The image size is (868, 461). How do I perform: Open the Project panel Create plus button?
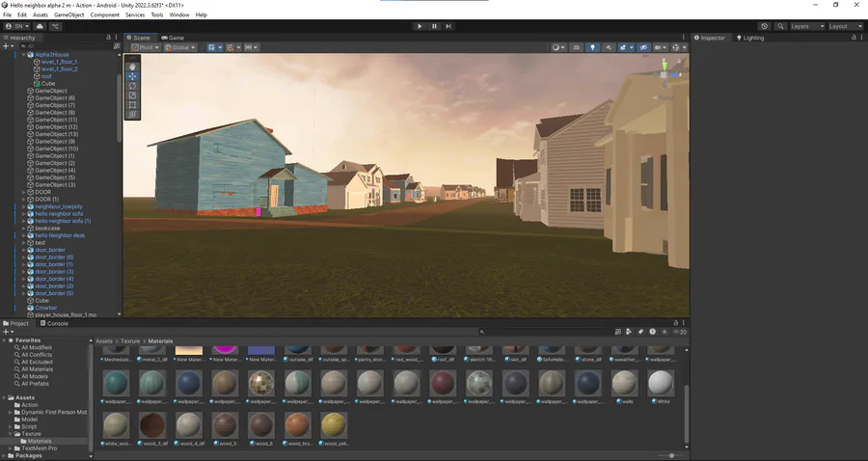[x=7, y=332]
